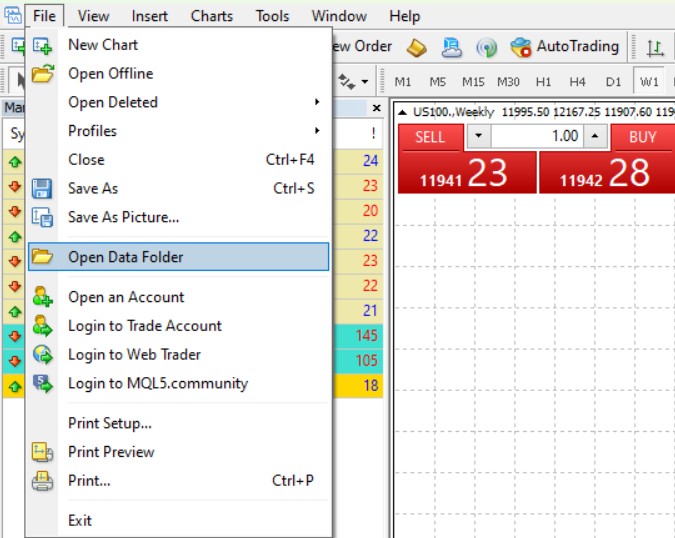Image resolution: width=675 pixels, height=538 pixels.
Task: Click the Save As Picture icon
Action: [42, 217]
